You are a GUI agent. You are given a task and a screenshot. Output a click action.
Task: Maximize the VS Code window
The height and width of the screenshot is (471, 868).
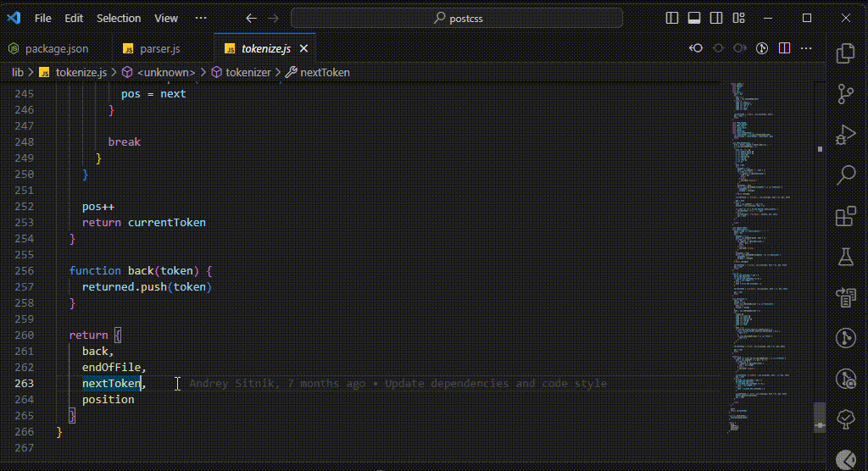pos(807,19)
